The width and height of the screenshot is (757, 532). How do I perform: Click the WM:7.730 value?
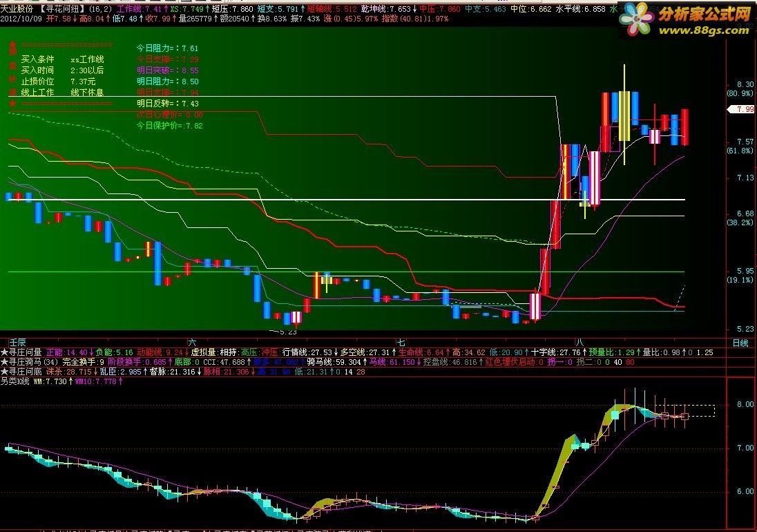click(53, 381)
